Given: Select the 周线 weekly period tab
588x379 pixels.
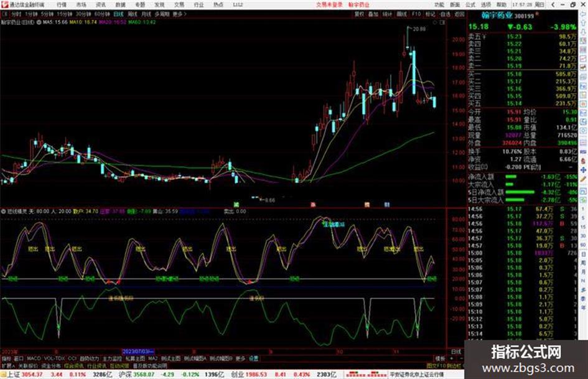Looking at the screenshot, I should click(x=133, y=14).
